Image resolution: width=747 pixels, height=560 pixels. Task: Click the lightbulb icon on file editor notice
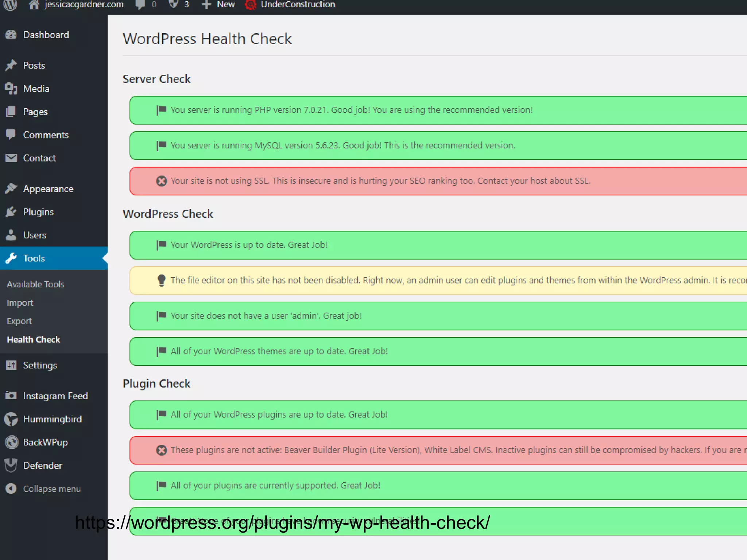[161, 280]
